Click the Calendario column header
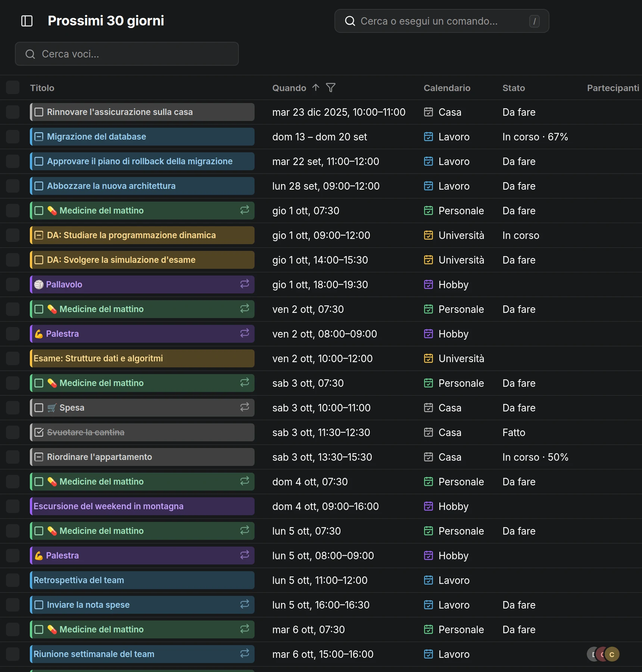The width and height of the screenshot is (642, 672). [447, 88]
